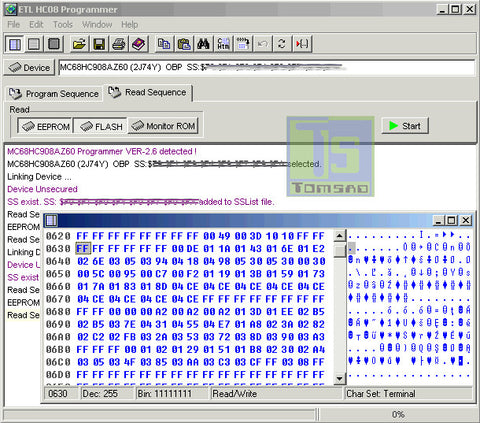Open the Tools menu

point(63,25)
